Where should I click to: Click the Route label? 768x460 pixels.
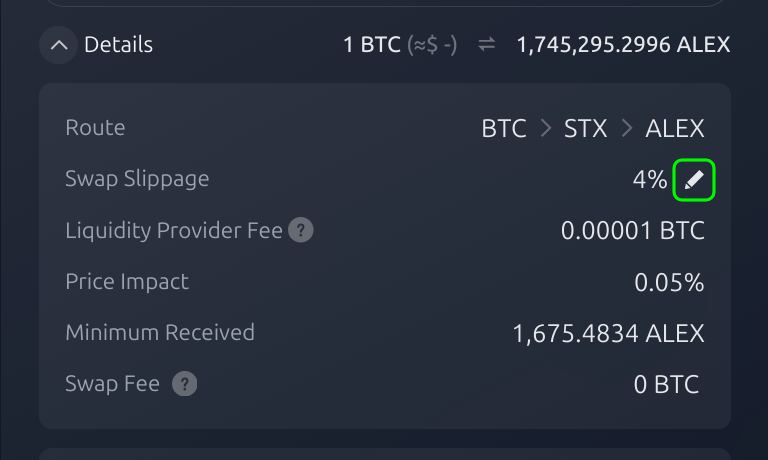(95, 127)
